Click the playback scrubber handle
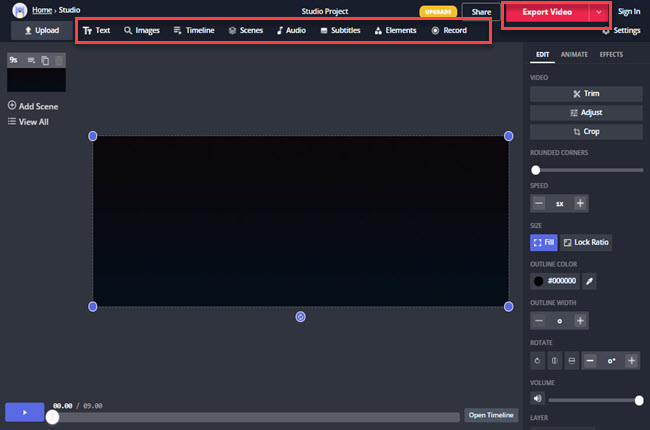Viewport: 650px width, 430px height. pos(52,417)
